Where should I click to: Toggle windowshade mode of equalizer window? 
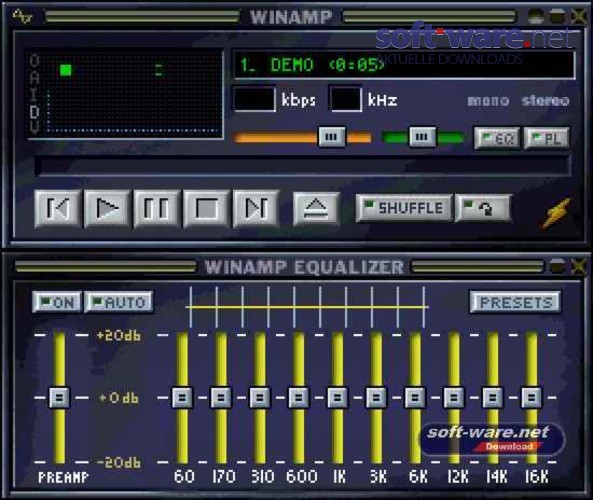[557, 266]
